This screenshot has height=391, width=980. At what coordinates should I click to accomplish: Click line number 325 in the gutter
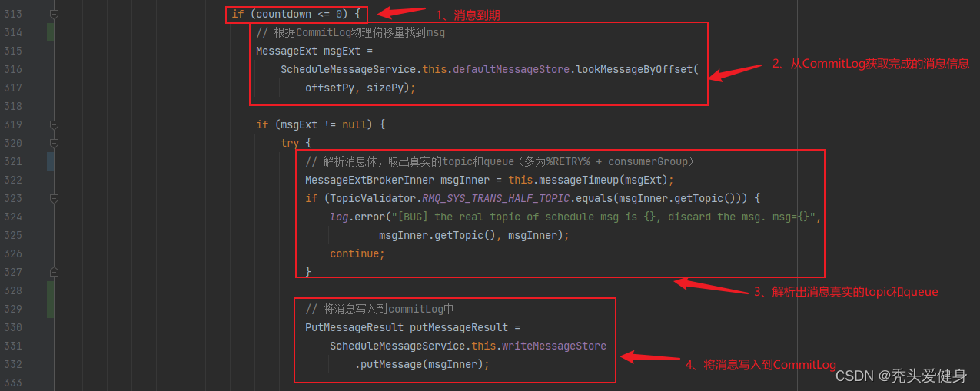[12, 235]
